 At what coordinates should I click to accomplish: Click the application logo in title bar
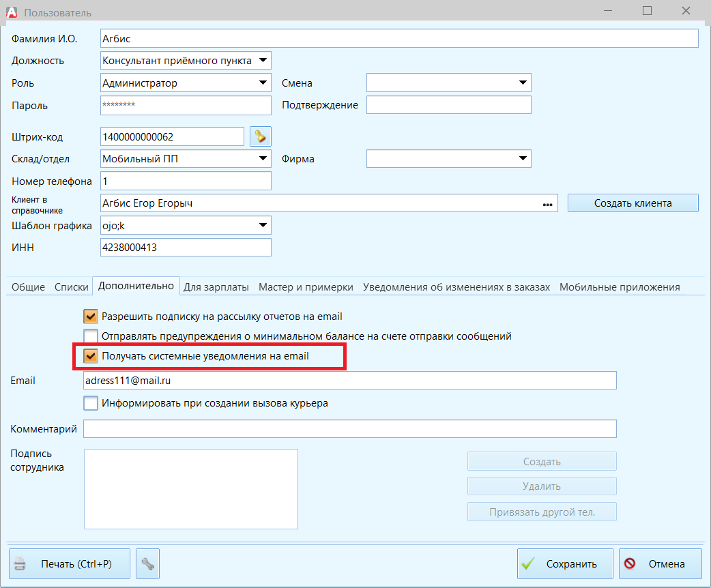[x=12, y=12]
